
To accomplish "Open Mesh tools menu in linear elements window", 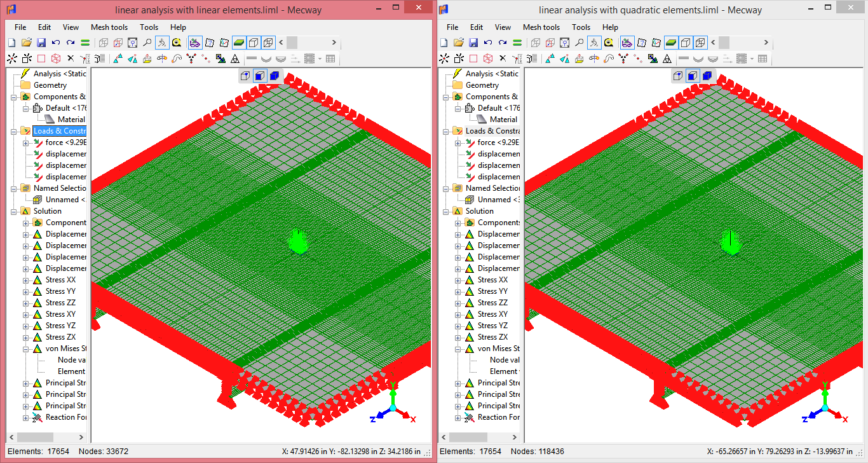I will point(109,27).
